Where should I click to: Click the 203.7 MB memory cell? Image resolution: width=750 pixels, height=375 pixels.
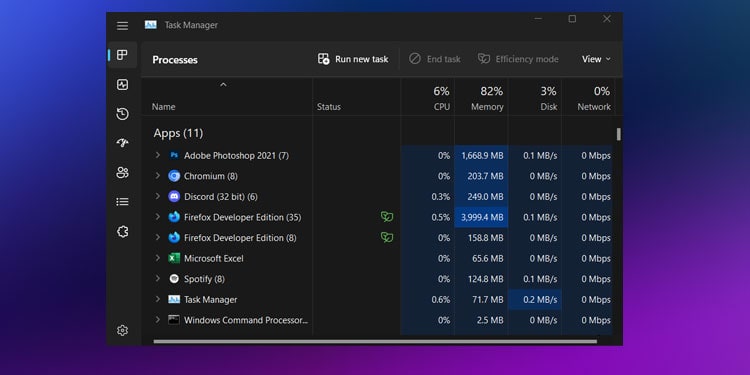[x=481, y=176]
